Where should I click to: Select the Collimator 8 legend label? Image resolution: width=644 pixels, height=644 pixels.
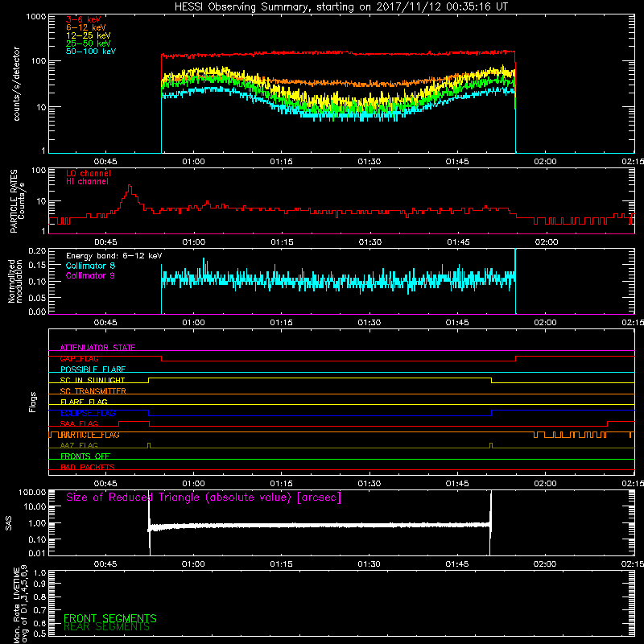[90, 266]
